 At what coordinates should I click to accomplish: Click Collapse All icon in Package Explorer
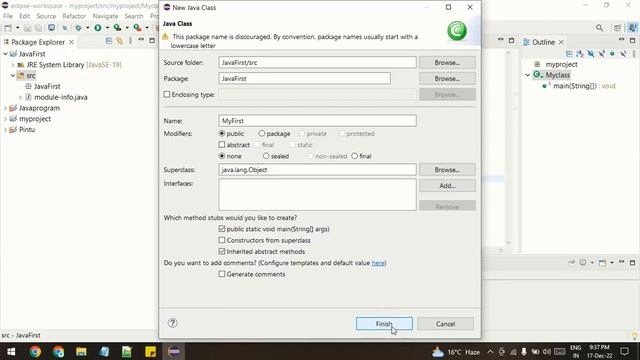109,41
